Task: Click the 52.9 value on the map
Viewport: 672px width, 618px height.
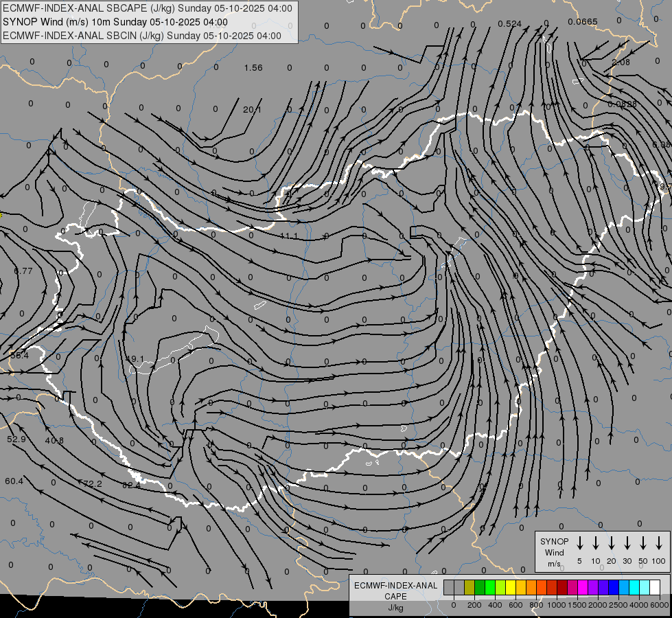Action: (16, 439)
